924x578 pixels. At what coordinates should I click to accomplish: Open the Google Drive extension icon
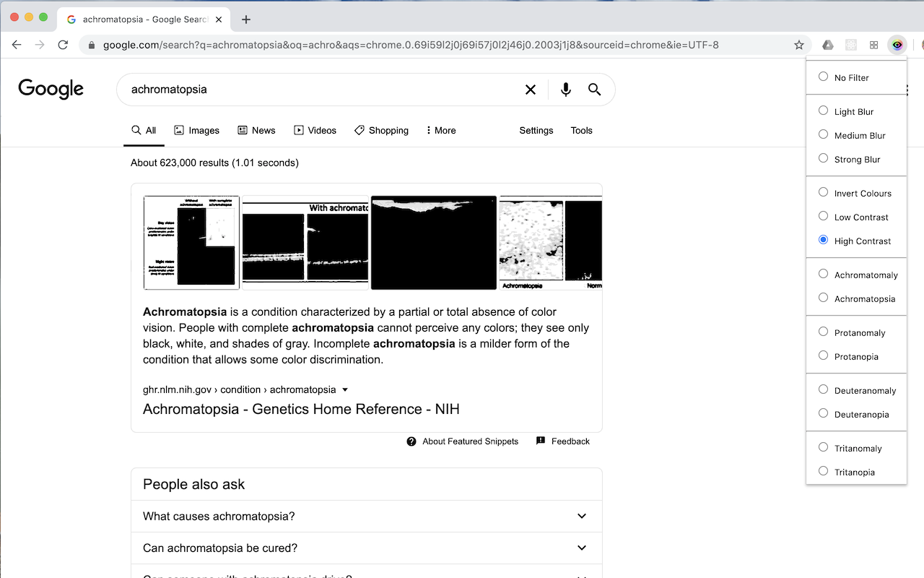click(828, 45)
